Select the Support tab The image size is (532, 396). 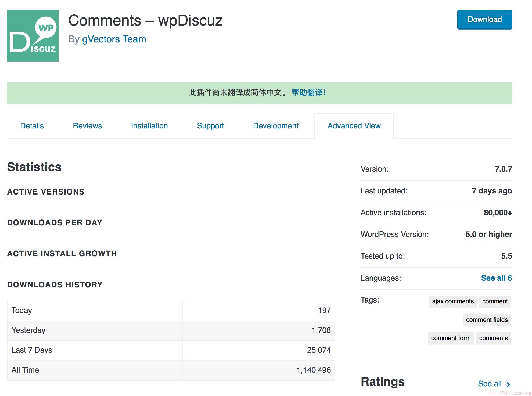pos(210,126)
